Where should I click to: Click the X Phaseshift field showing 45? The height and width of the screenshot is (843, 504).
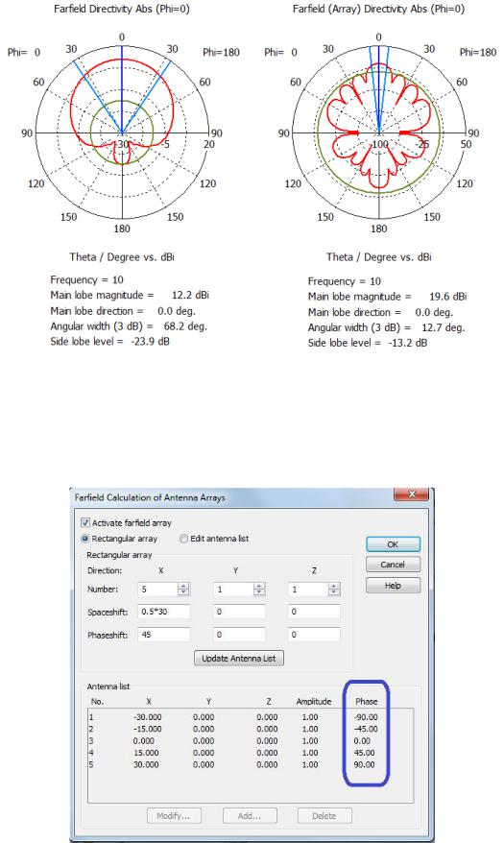[x=164, y=635]
